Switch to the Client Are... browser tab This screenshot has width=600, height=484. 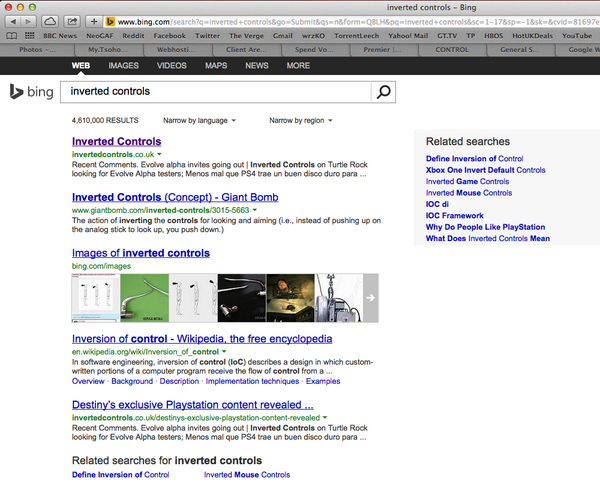coord(246,50)
